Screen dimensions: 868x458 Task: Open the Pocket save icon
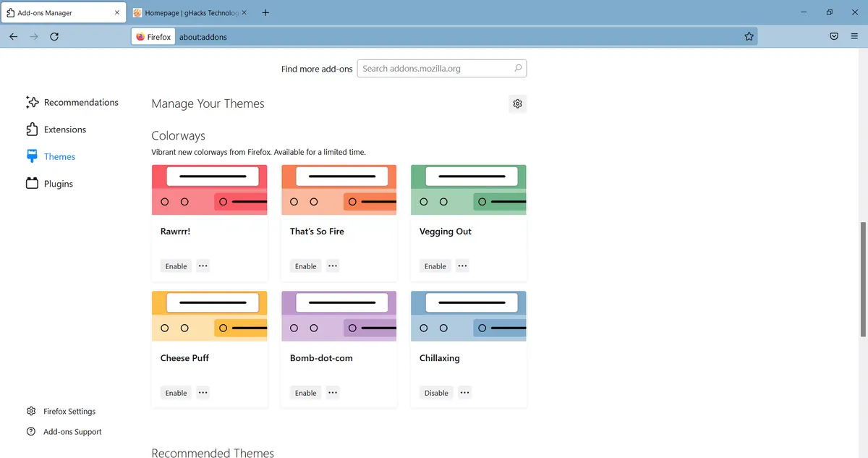click(834, 36)
